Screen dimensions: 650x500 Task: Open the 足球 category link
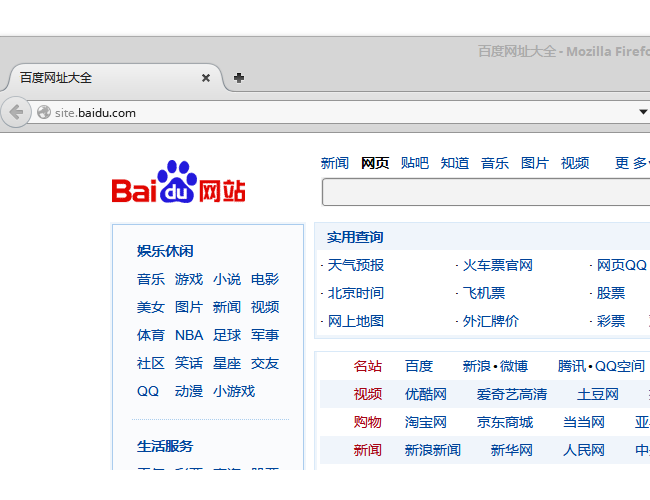click(x=227, y=335)
